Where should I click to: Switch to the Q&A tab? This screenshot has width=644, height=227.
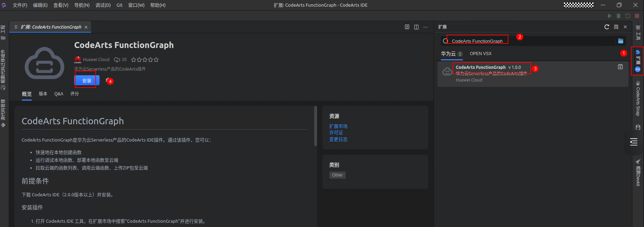(59, 94)
